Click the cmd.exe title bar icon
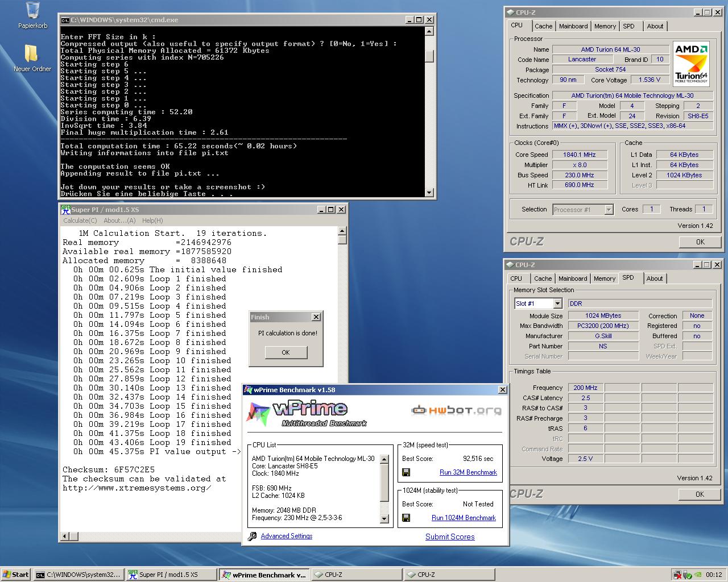728x582 pixels. [x=65, y=20]
